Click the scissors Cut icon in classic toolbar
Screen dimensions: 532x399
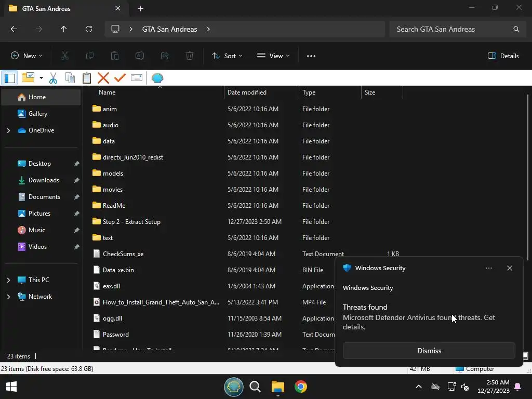(x=54, y=78)
